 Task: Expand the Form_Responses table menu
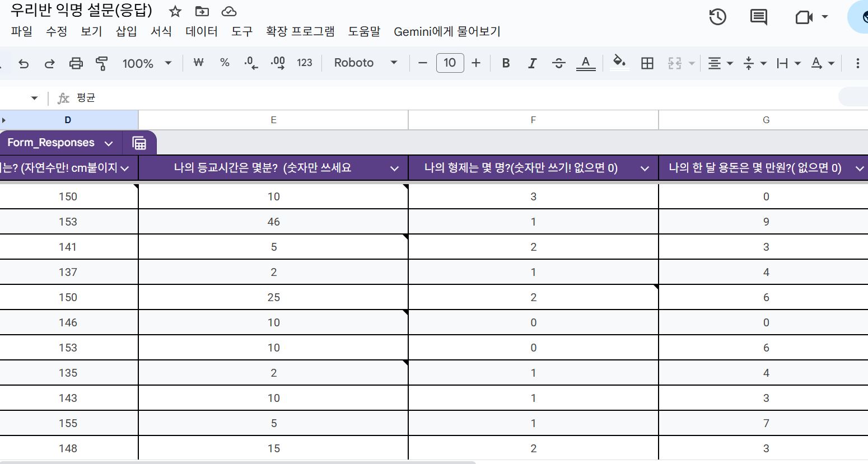(109, 143)
